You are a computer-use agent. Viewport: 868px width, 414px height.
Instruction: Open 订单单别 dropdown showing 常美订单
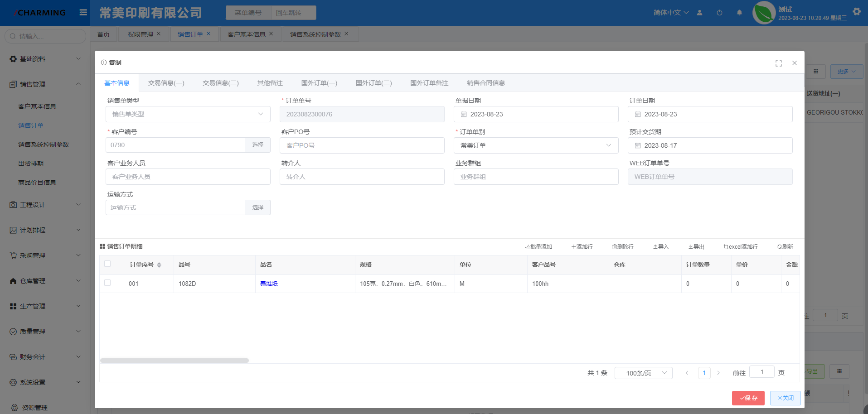(x=536, y=145)
